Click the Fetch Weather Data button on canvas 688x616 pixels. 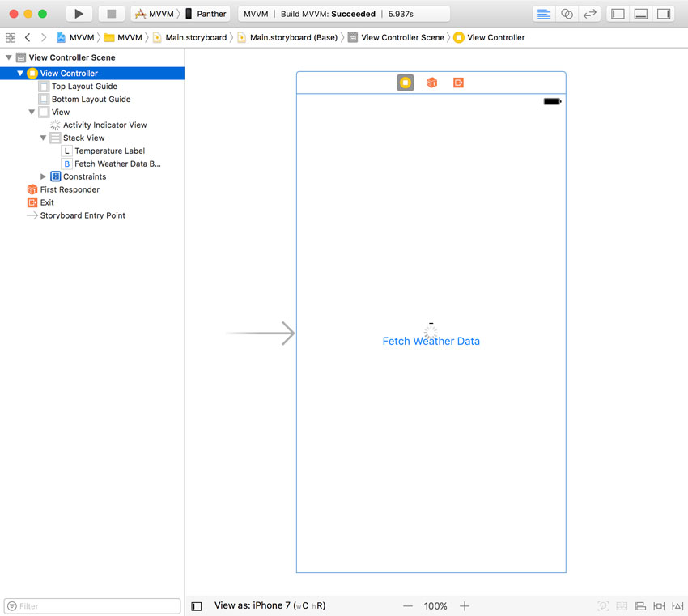coord(431,342)
